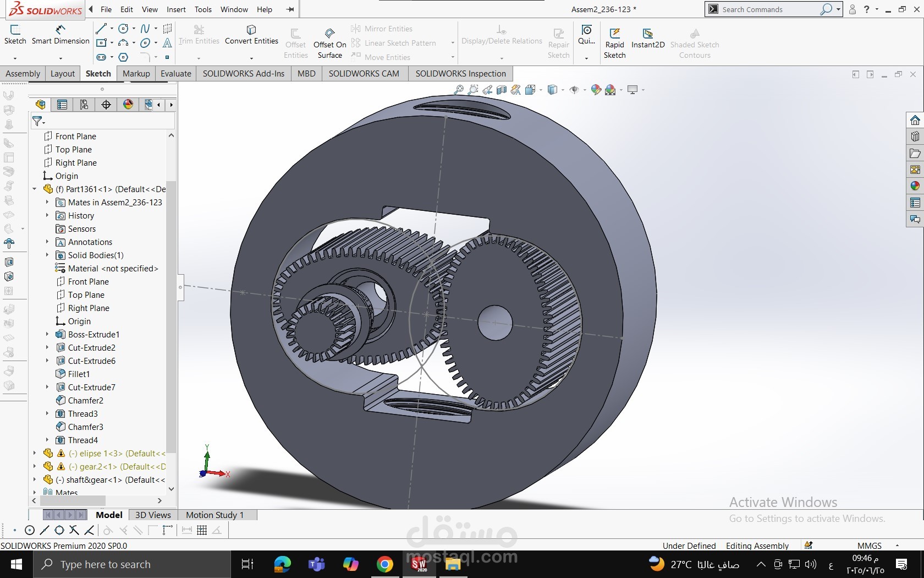This screenshot has height=578, width=924.
Task: Click the Rapid Sketch tool
Action: pos(614,43)
